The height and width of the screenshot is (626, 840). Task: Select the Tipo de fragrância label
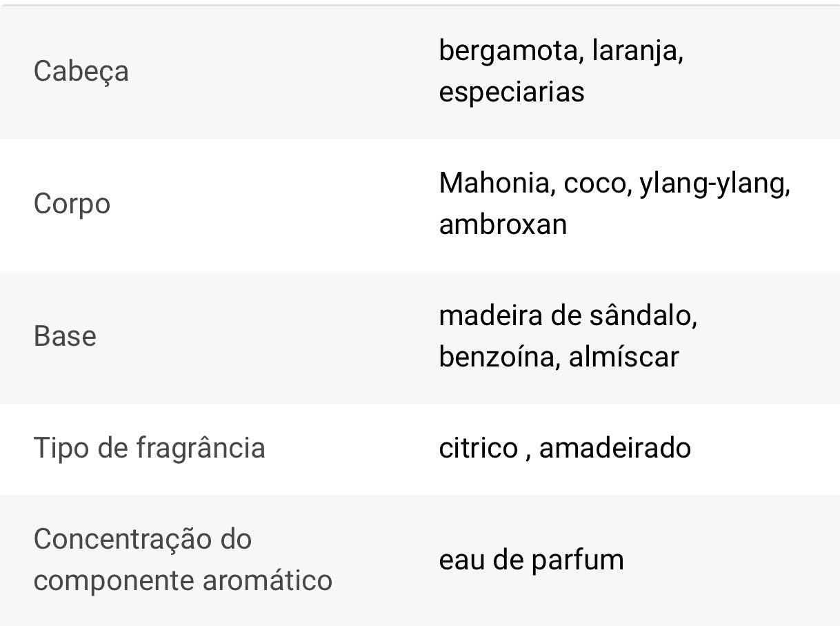coord(149,448)
